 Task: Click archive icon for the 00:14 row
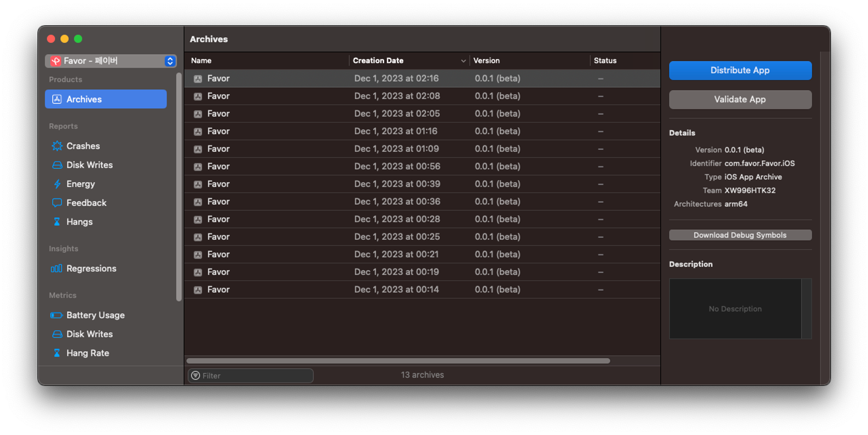(198, 290)
